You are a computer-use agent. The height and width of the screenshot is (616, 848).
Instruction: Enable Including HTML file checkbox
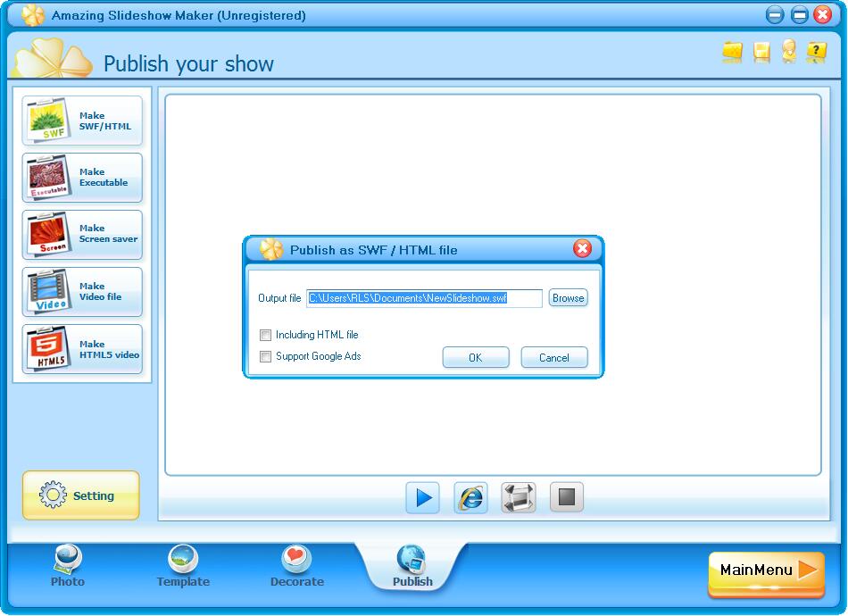[x=265, y=336]
